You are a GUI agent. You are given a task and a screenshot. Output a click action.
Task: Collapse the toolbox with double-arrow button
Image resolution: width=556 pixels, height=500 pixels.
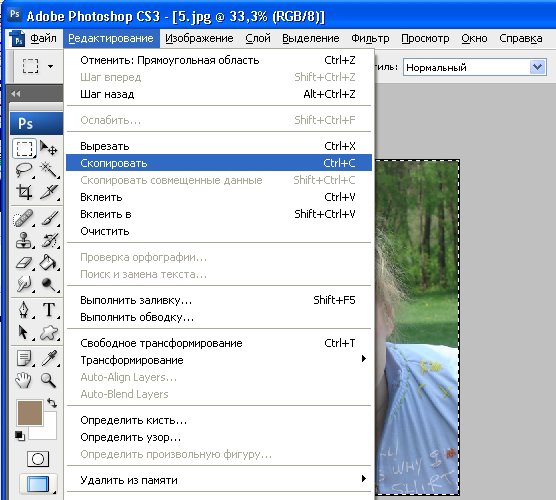[16, 94]
